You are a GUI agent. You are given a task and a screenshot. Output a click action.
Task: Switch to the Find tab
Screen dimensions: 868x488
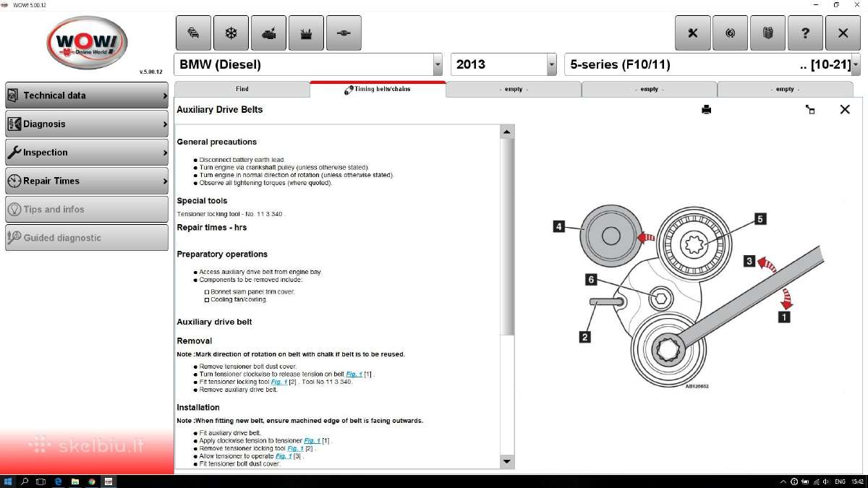click(x=242, y=89)
